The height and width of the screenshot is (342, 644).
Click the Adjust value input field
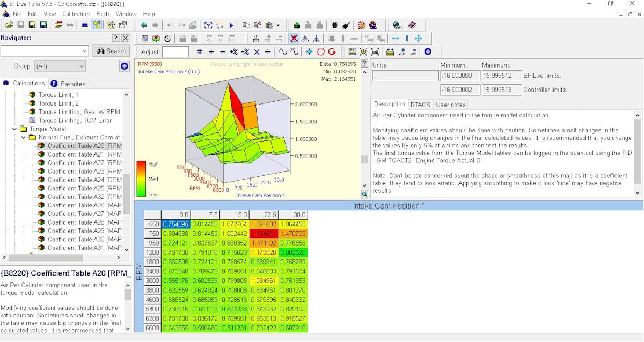pos(175,52)
